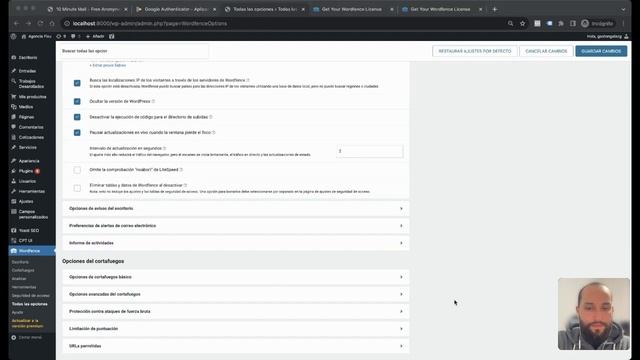Viewport: 640px width, 360px height.
Task: Open Wordfence 'Analizar' submenu item
Action: 19,279
